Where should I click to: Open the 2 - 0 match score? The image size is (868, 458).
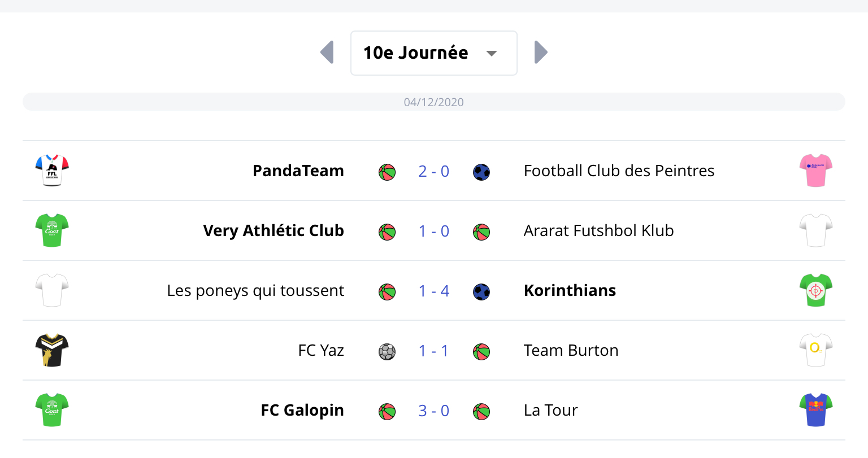(x=433, y=171)
